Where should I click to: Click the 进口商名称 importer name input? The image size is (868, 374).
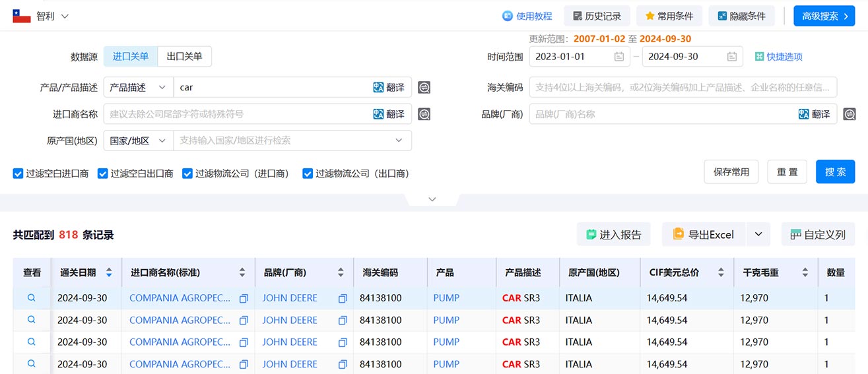[x=238, y=114]
